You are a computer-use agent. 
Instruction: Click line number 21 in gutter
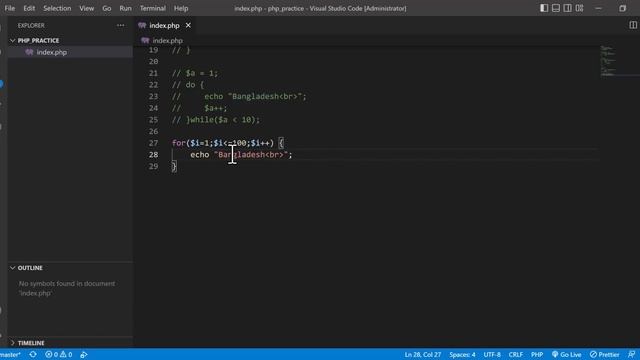coord(153,73)
